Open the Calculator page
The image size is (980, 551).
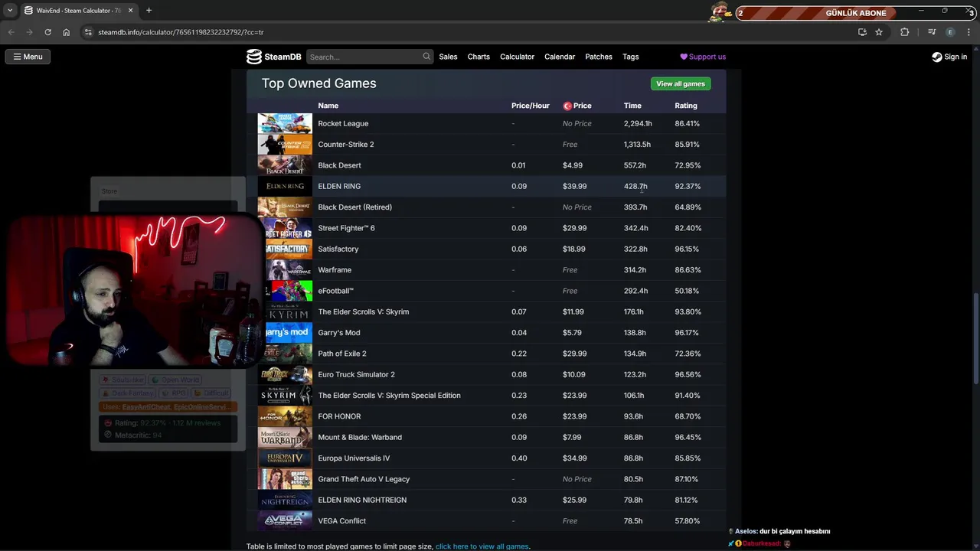tap(517, 57)
